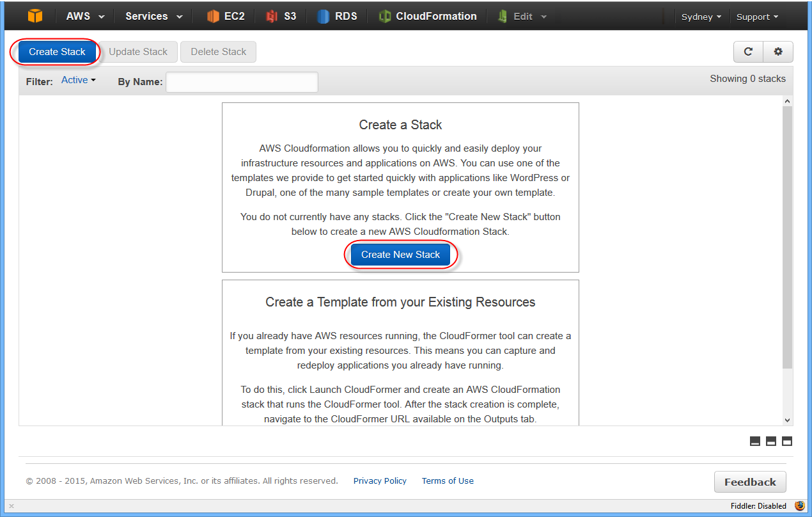Open the Support menu

click(x=757, y=17)
